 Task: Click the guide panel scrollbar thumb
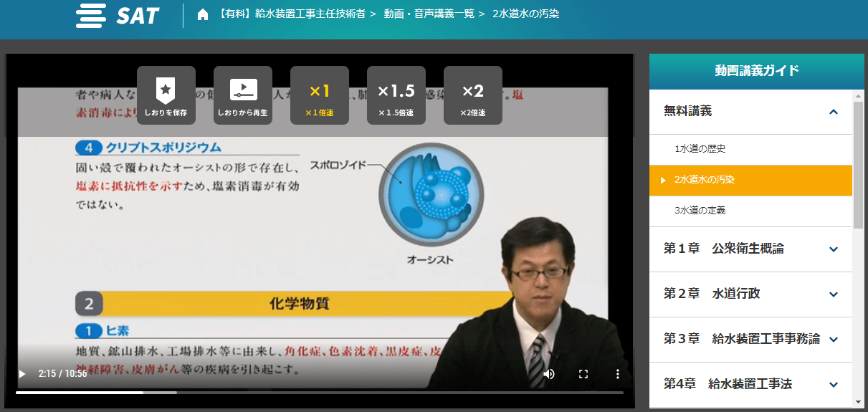coord(858,165)
